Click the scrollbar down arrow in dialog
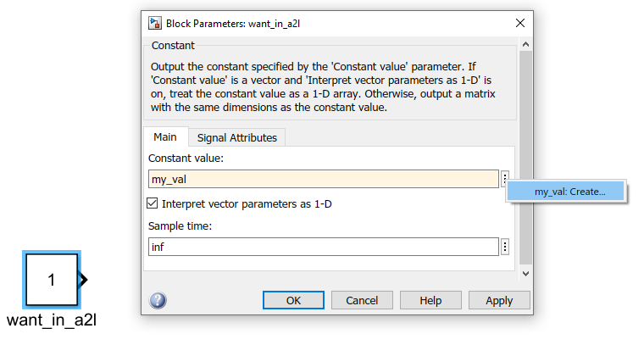Screen dimensions: 644x345 click(x=525, y=274)
